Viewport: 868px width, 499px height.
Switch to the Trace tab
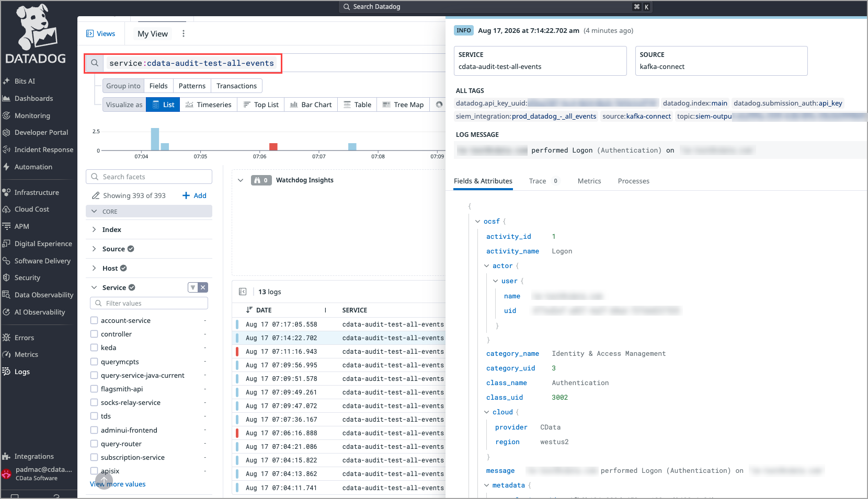[x=544, y=181]
